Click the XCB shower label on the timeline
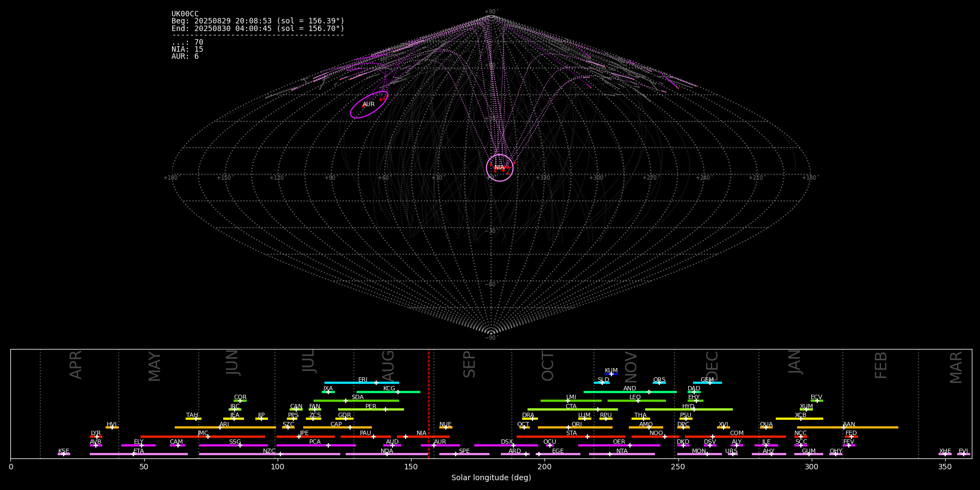The width and height of the screenshot is (980, 490). [801, 415]
